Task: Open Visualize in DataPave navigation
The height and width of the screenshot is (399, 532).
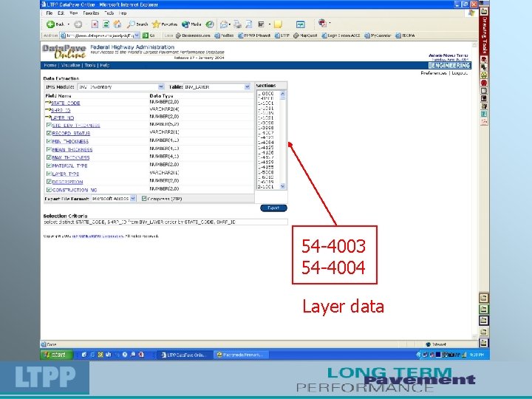Action: click(x=70, y=65)
